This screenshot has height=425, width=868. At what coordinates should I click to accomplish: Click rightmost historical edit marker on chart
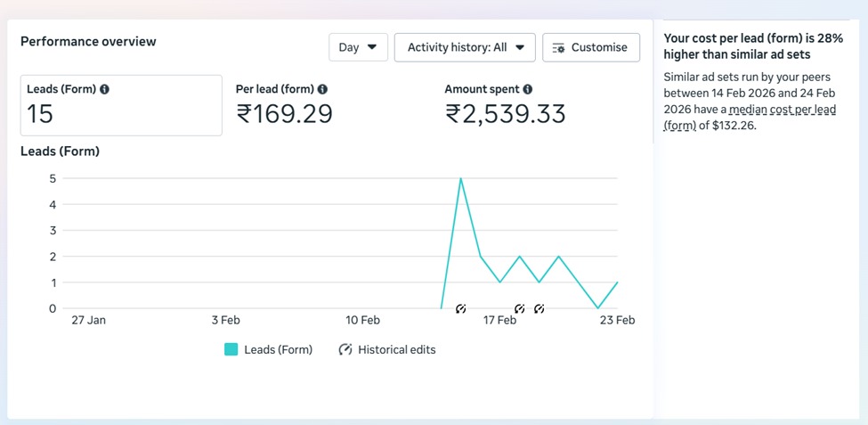(539, 309)
